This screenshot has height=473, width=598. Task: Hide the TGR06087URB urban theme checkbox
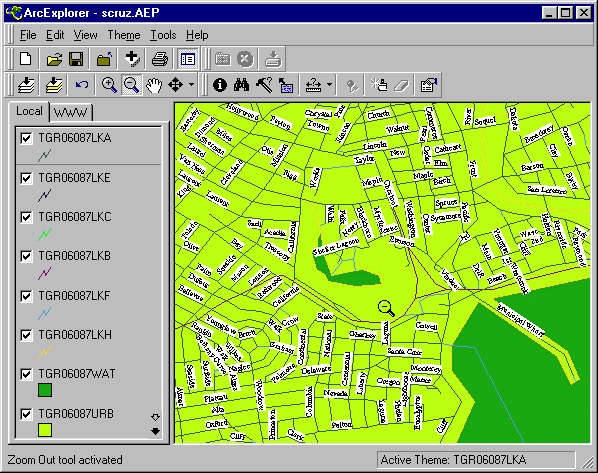click(x=26, y=414)
